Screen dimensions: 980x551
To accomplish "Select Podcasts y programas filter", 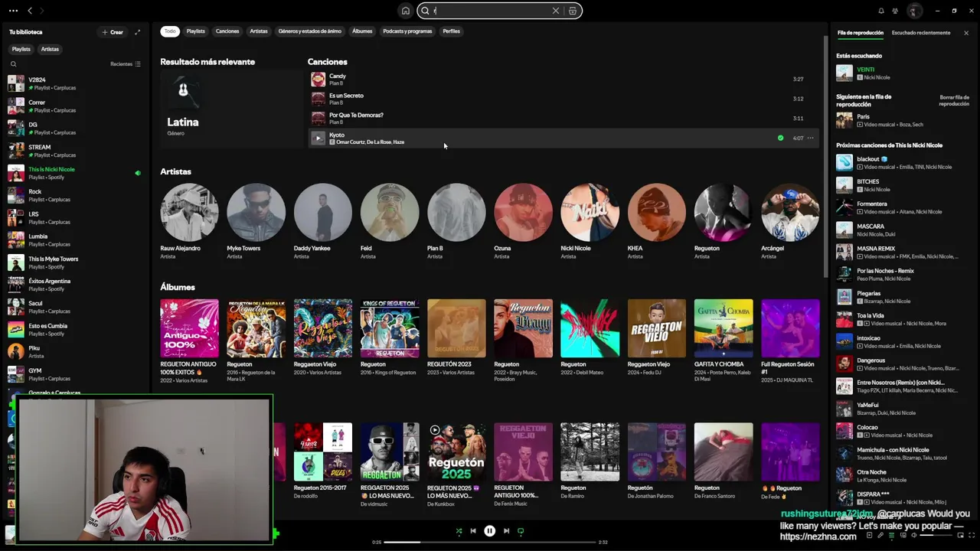I will pyautogui.click(x=407, y=31).
